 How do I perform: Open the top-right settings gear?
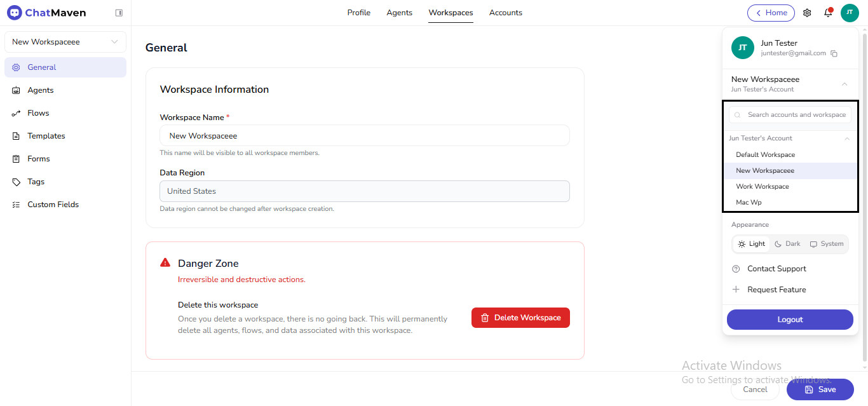807,13
